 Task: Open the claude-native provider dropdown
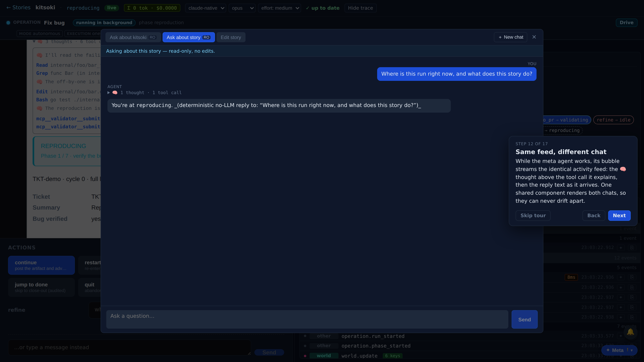coord(205,8)
